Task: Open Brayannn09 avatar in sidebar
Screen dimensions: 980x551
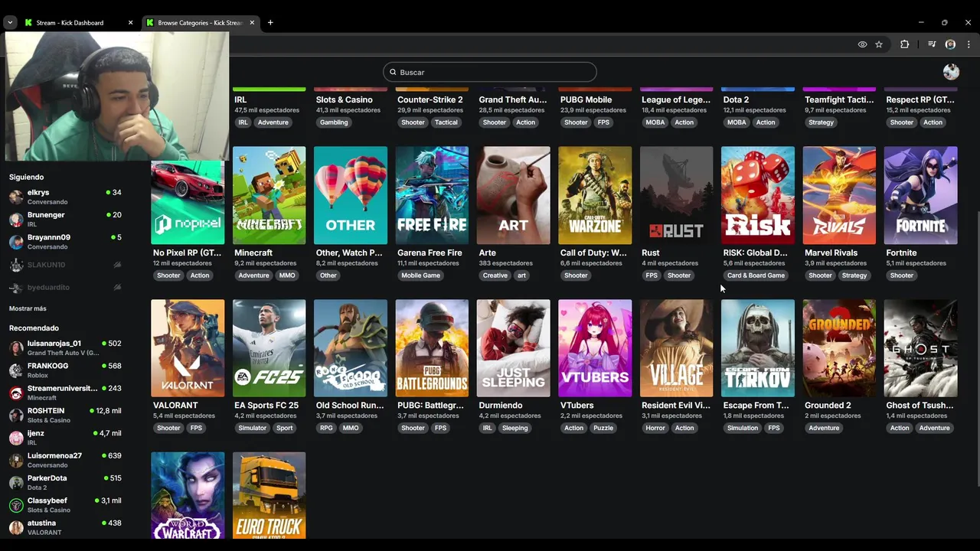Action: [x=16, y=242]
